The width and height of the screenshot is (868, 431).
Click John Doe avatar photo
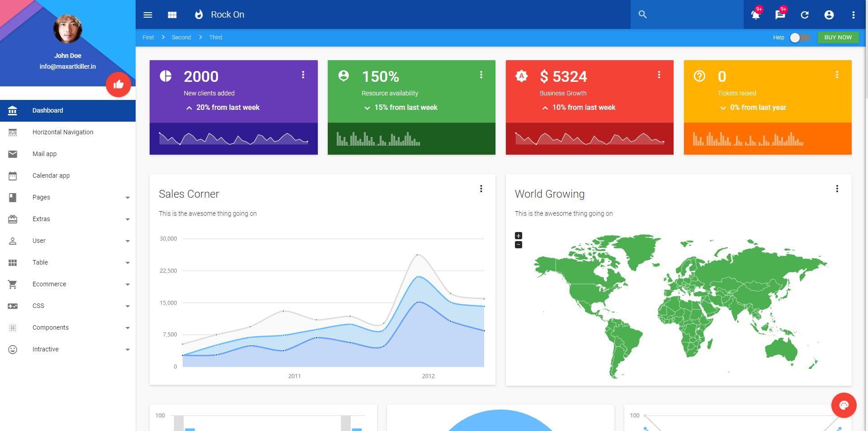click(68, 29)
